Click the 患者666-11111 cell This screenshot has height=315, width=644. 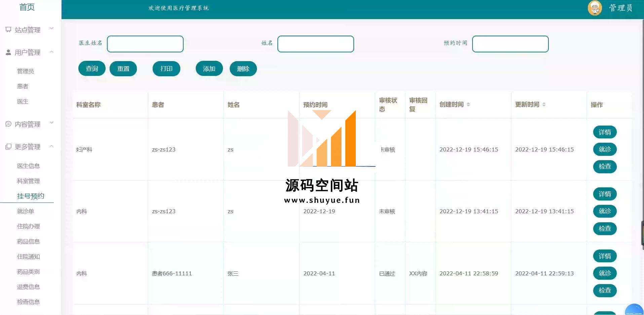(172, 273)
